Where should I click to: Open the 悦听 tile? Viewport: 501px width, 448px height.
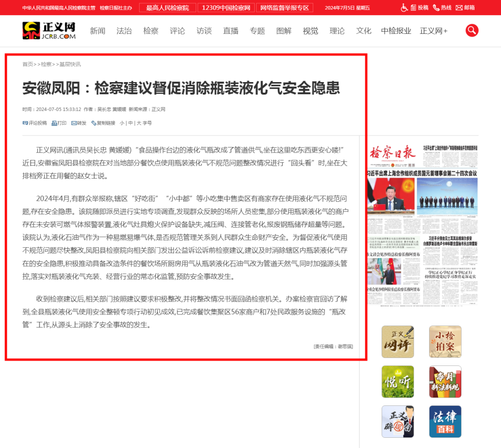click(398, 382)
